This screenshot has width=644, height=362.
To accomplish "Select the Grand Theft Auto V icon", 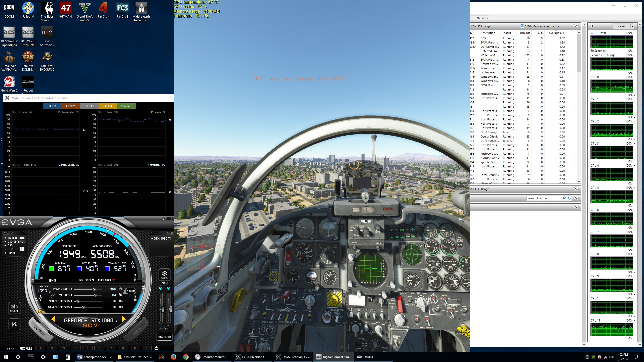I will [x=85, y=12].
